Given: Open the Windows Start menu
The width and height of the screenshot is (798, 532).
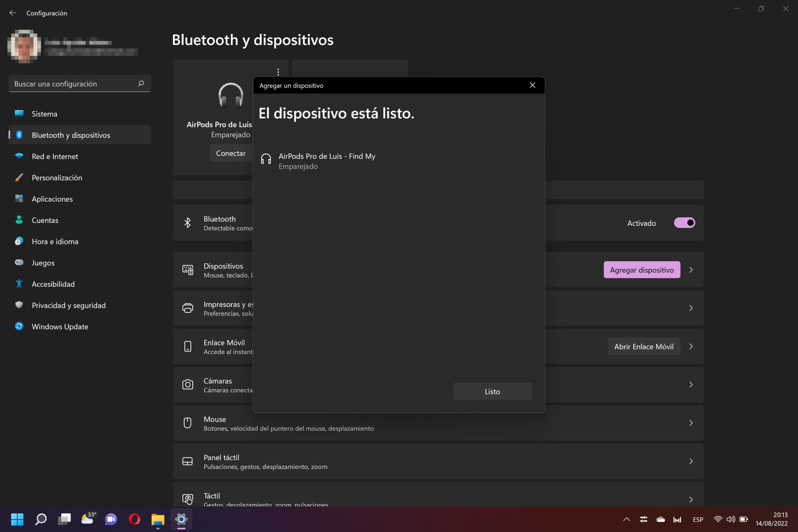Looking at the screenshot, I should coord(17,519).
